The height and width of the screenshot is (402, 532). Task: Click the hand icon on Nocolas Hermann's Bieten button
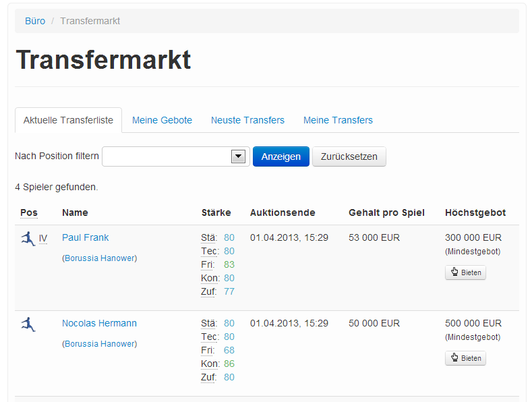[454, 358]
